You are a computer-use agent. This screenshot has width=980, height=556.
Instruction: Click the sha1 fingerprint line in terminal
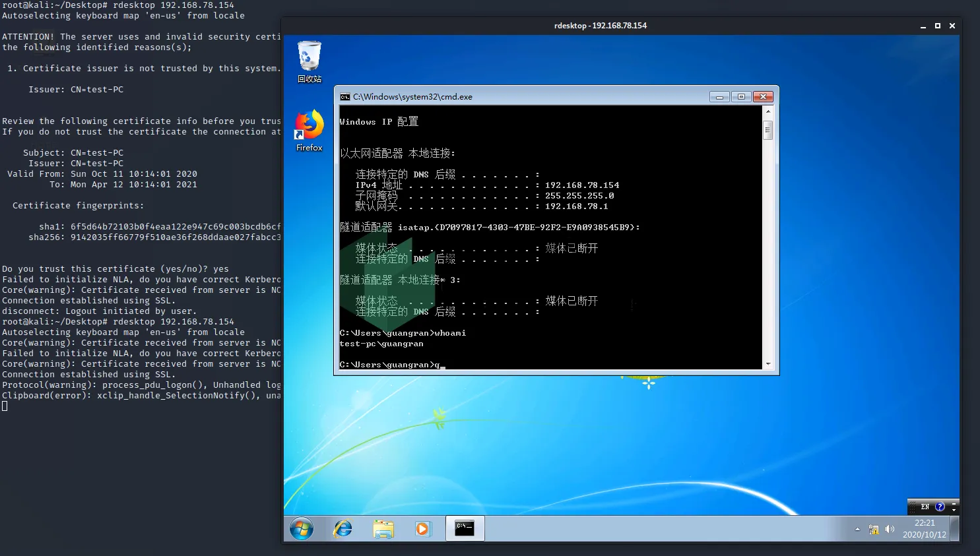pos(160,227)
